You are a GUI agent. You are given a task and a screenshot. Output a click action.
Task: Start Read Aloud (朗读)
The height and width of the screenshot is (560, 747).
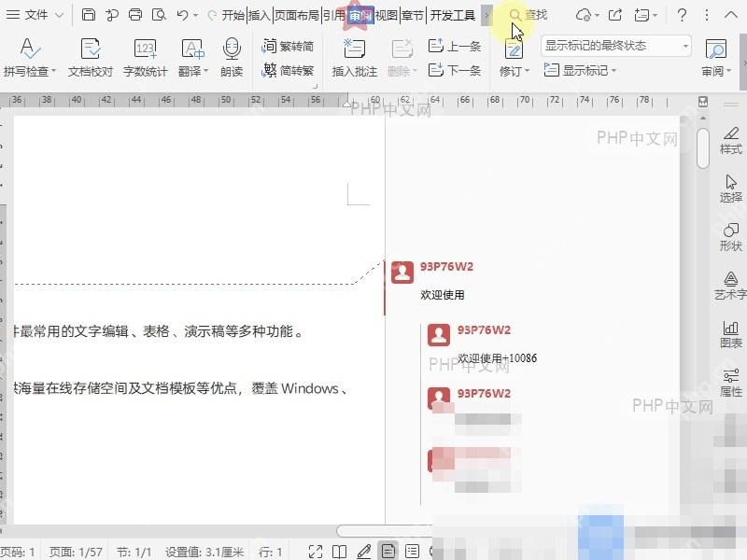(x=232, y=57)
